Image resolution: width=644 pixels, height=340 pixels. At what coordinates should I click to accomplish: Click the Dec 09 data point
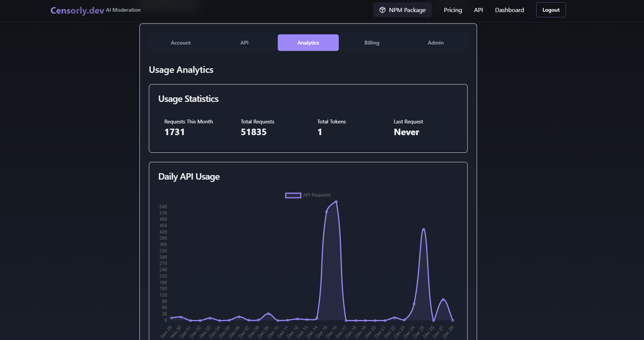click(268, 314)
